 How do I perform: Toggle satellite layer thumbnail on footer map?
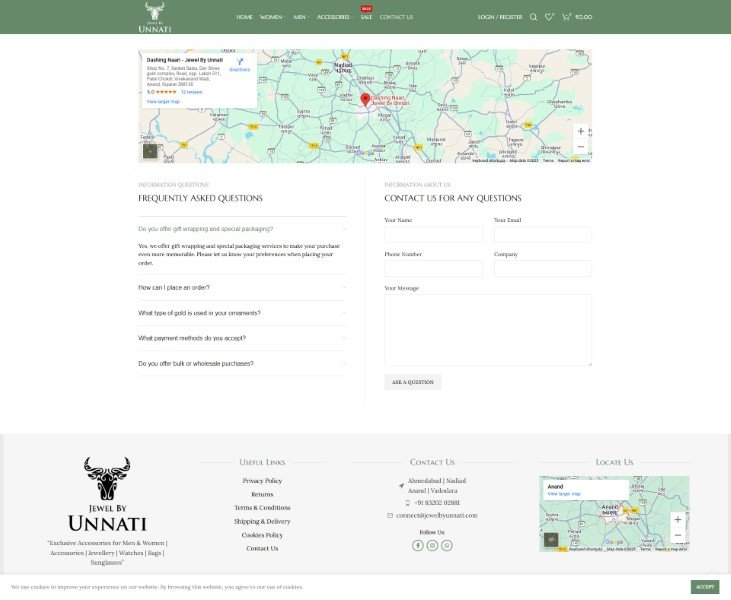[551, 540]
